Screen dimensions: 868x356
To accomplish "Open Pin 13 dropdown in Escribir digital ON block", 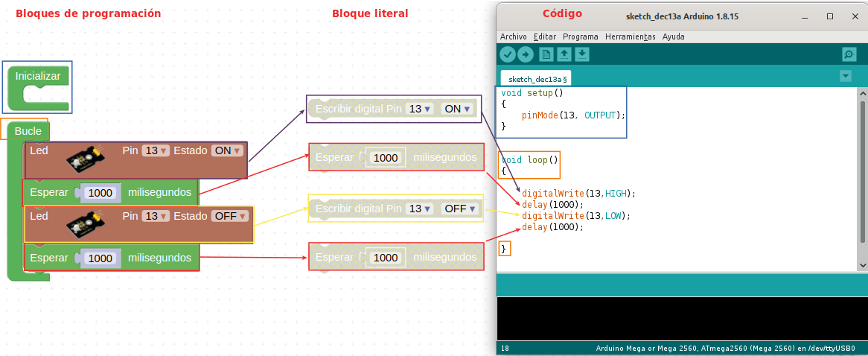I will point(419,109).
